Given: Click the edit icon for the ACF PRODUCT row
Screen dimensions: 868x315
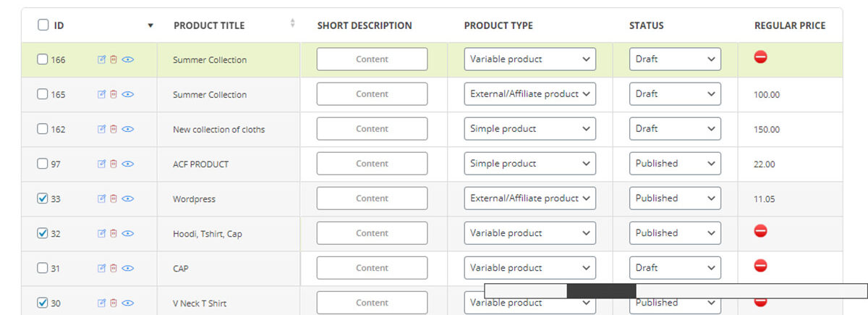Looking at the screenshot, I should (x=102, y=164).
